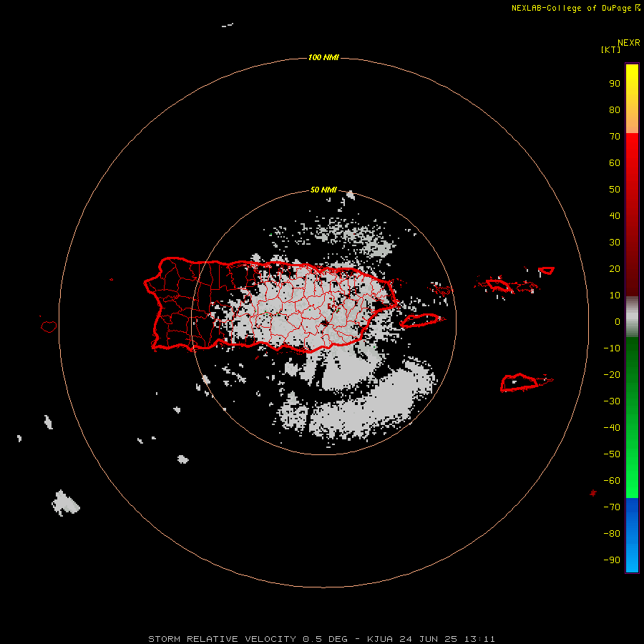Select the Vieques island outline east of Puerto Rico
The height and width of the screenshot is (644, 644).
pyautogui.click(x=423, y=320)
